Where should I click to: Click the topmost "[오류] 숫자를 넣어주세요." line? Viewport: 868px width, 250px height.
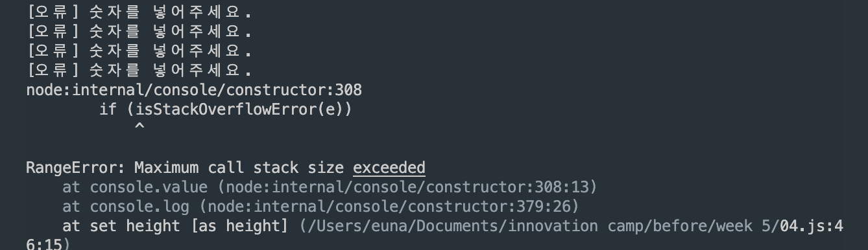click(139, 12)
